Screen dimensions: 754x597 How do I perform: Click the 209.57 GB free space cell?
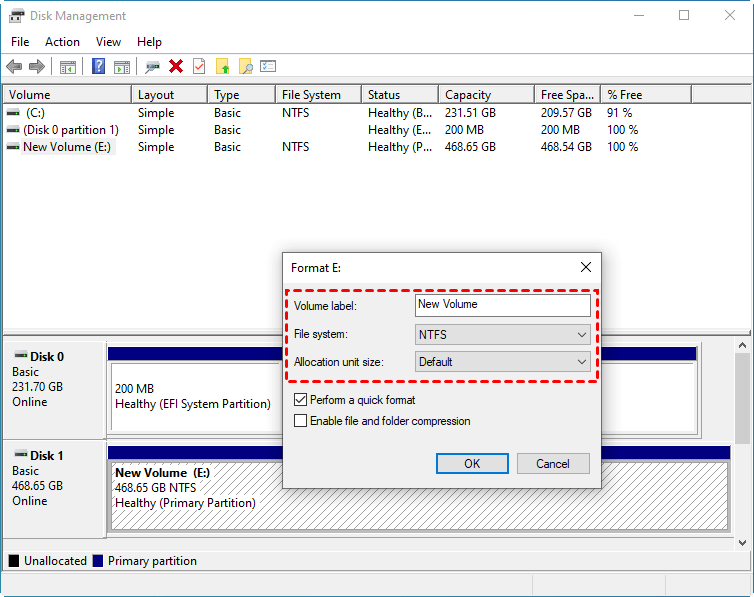(x=566, y=112)
